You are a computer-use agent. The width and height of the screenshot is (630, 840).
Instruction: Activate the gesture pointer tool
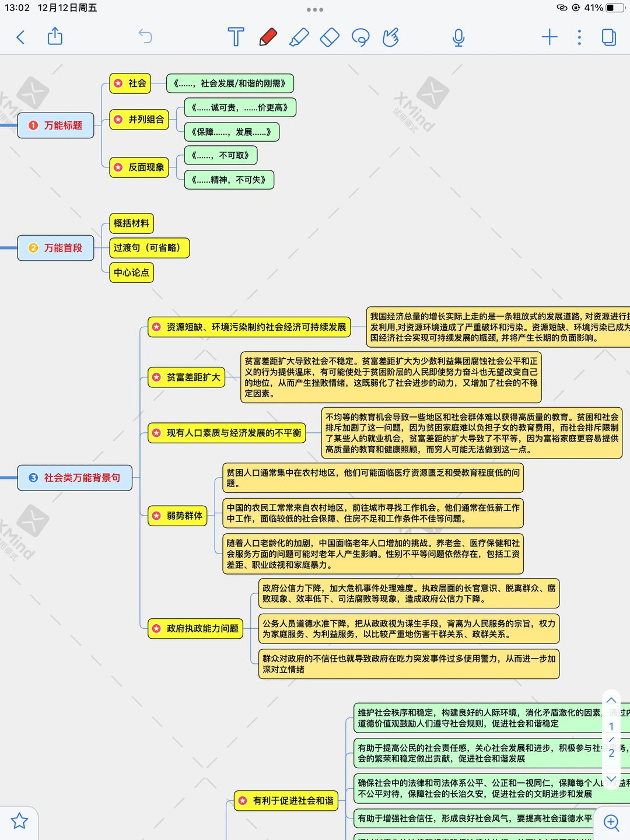tap(392, 37)
